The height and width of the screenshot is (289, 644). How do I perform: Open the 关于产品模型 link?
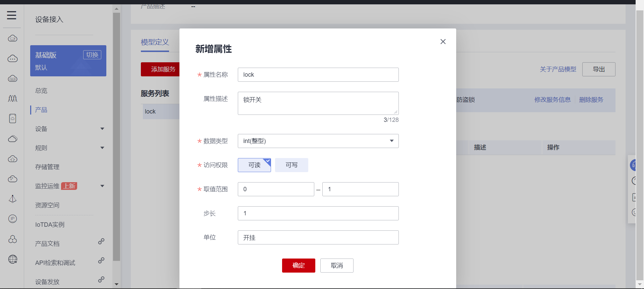pyautogui.click(x=558, y=69)
